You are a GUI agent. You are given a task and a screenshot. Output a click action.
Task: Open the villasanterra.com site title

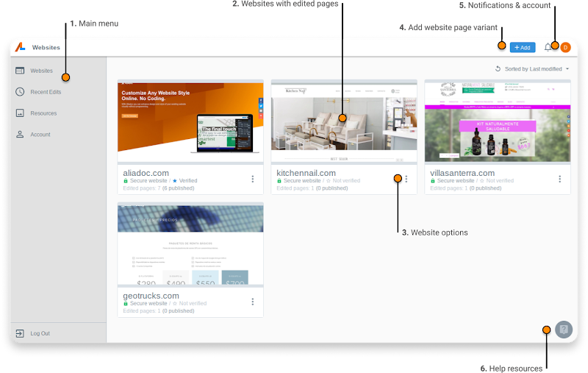tap(462, 173)
